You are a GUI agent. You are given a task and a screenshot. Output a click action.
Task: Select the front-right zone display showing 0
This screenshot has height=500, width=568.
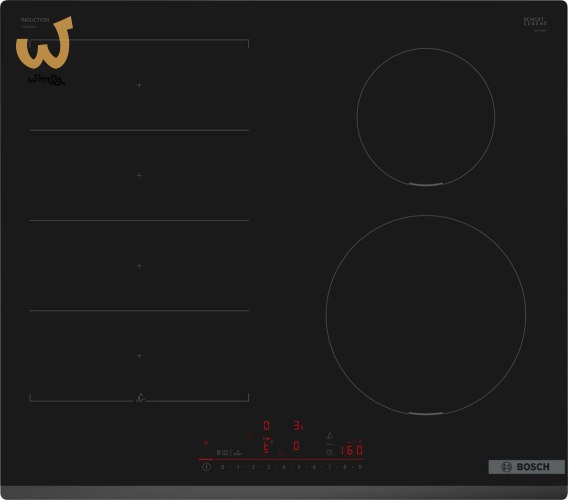click(x=296, y=446)
